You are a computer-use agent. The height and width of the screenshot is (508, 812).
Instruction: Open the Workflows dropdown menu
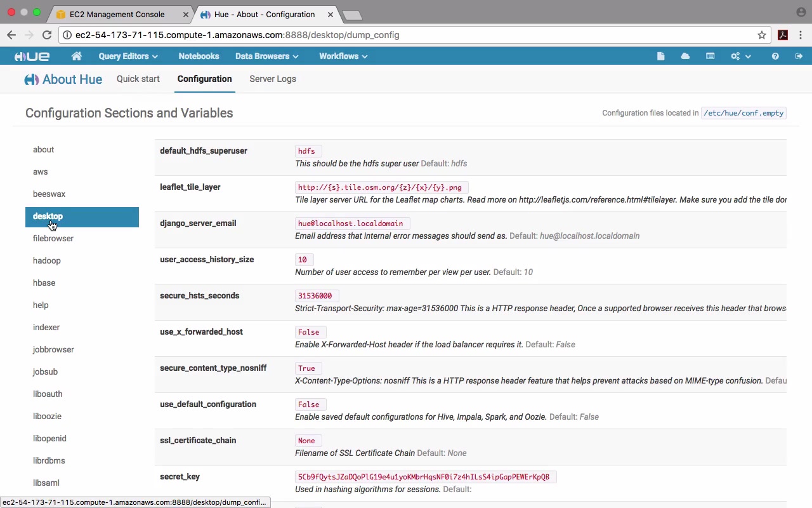(343, 57)
